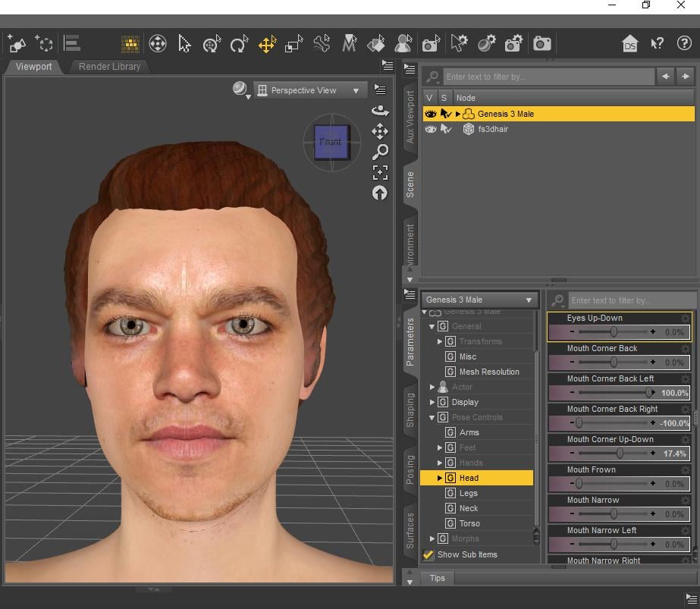The height and width of the screenshot is (609, 700).
Task: Toggle visibility eye for Genesis 3 Male
Action: coord(430,114)
